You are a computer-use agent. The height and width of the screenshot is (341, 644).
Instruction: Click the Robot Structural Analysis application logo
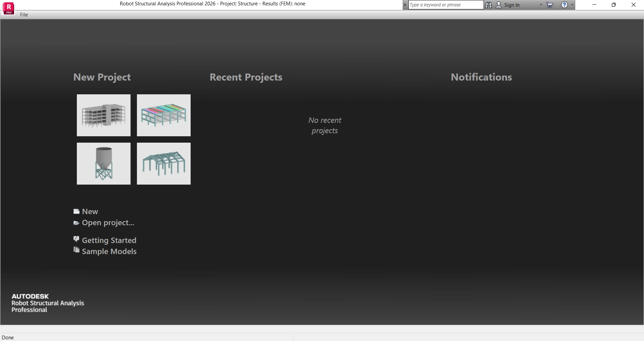coord(8,8)
